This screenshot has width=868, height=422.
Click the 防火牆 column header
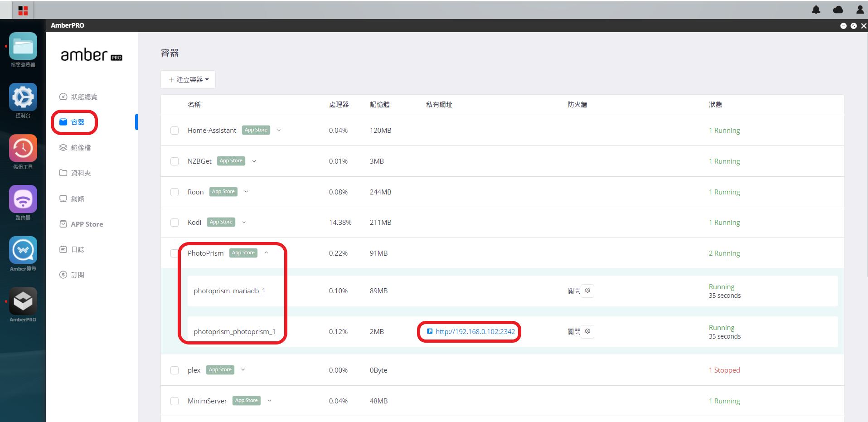point(577,105)
